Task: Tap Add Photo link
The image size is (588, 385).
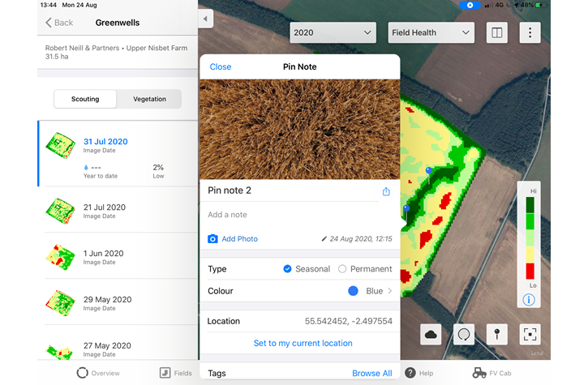Action: [x=239, y=239]
